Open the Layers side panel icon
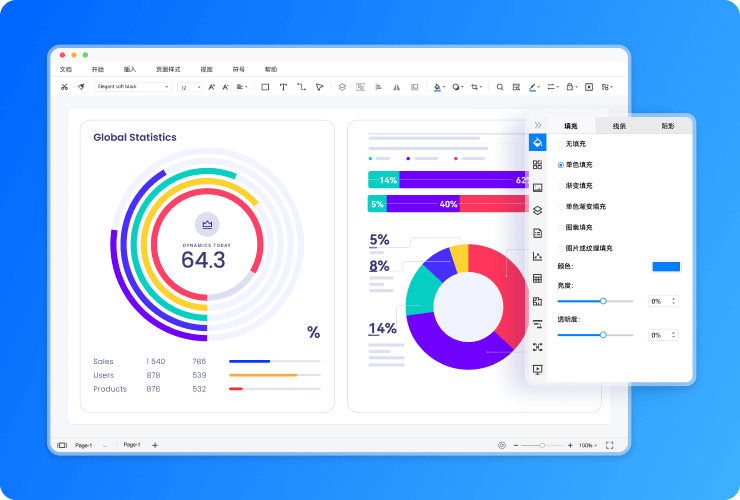This screenshot has height=500, width=740. [538, 210]
